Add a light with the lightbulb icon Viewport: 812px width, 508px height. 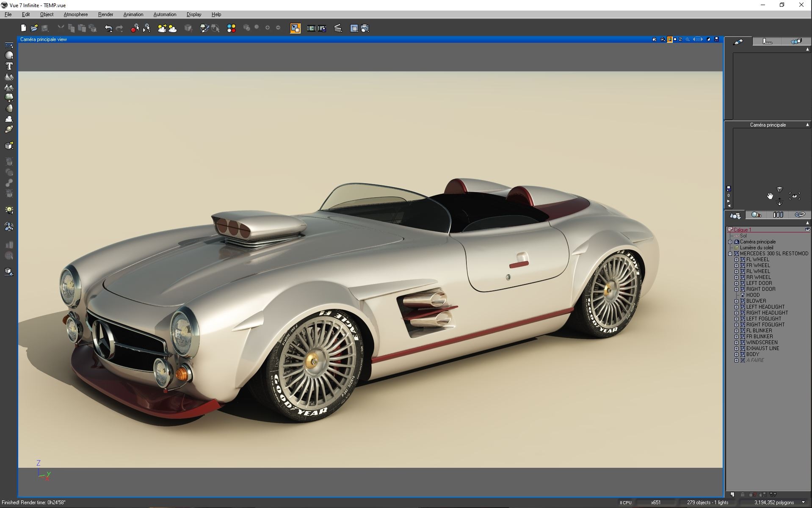[x=9, y=210]
